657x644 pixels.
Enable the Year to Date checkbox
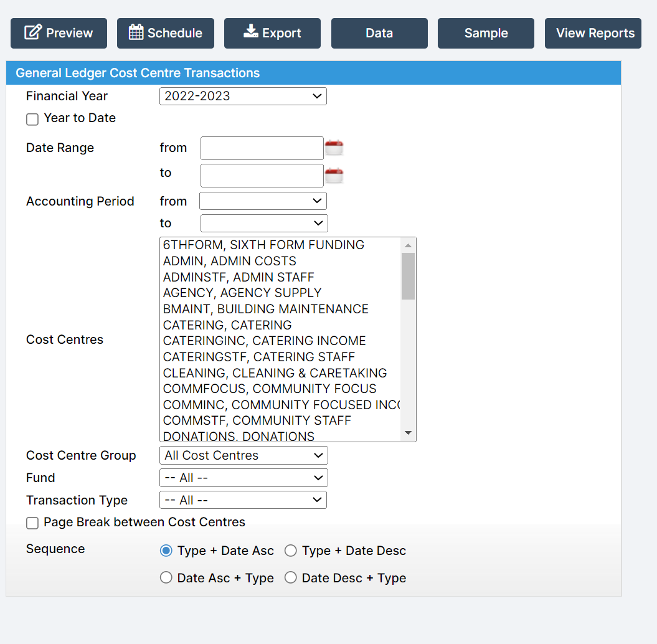(x=32, y=119)
